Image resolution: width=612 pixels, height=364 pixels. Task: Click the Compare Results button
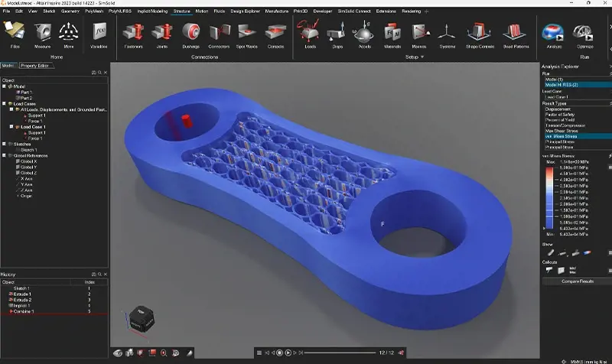point(575,281)
